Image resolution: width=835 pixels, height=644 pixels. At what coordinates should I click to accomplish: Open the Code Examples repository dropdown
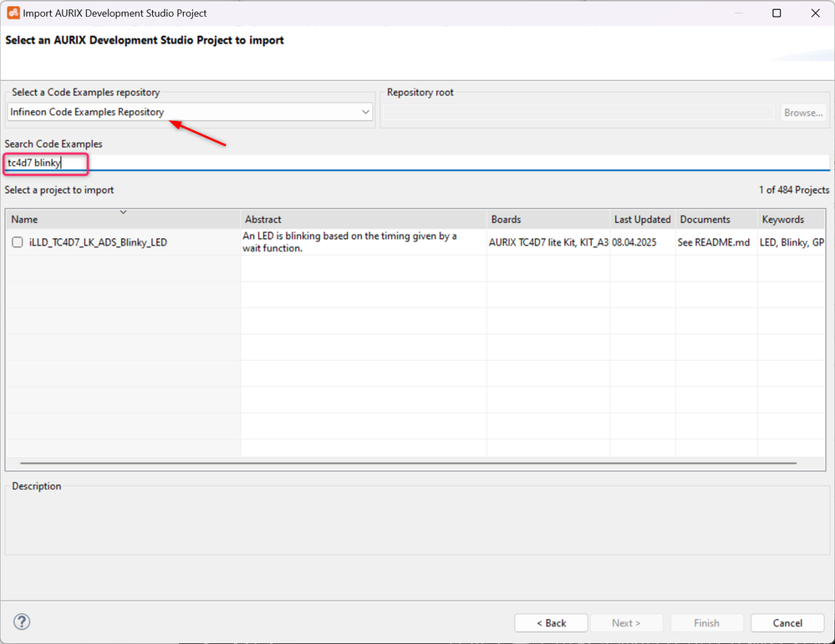click(x=365, y=112)
